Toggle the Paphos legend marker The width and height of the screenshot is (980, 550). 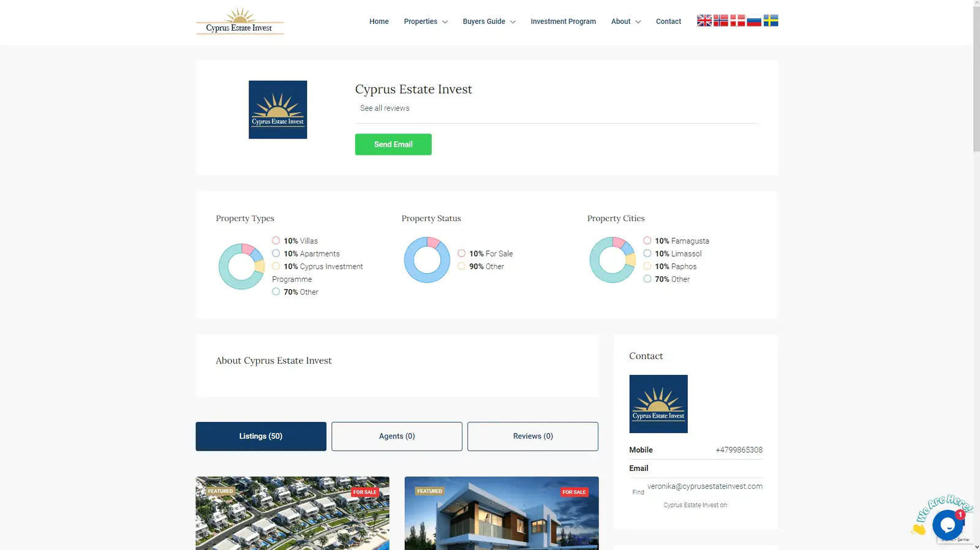(x=647, y=266)
